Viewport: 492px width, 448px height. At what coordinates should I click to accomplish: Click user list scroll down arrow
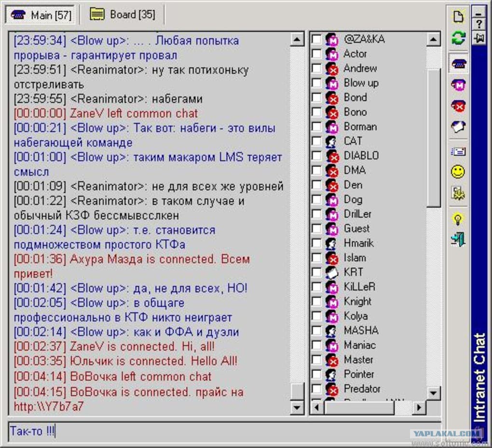433,392
